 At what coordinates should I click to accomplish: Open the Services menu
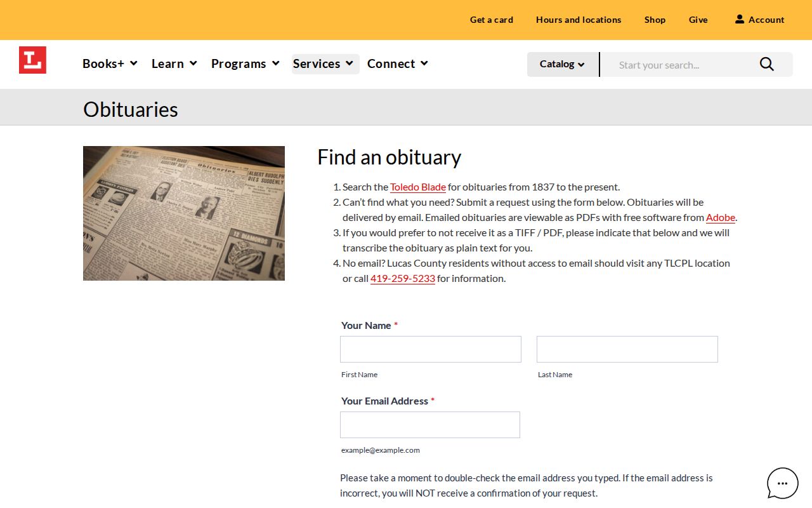325,63
